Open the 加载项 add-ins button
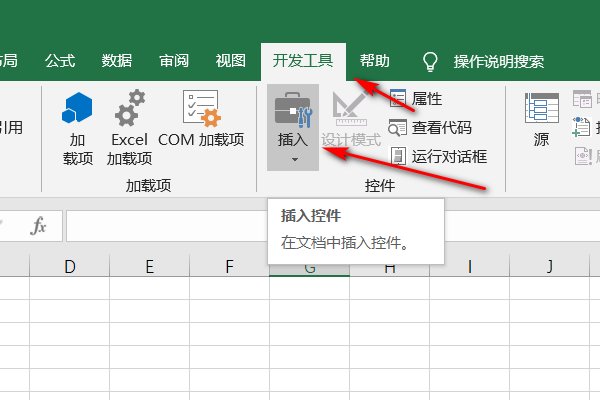The image size is (600, 400). tap(77, 129)
